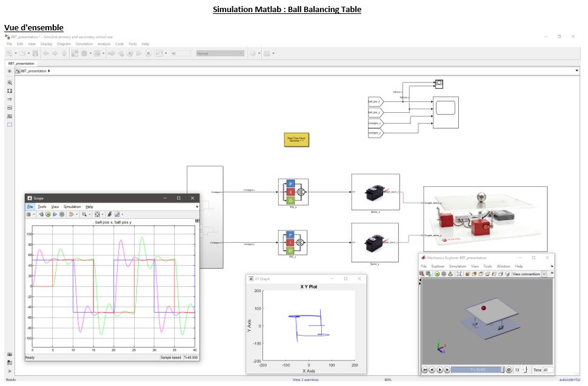The height and width of the screenshot is (386, 588).
Task: Toggle the Loop playback button in Mechanics Explorer
Action: pyautogui.click(x=509, y=370)
